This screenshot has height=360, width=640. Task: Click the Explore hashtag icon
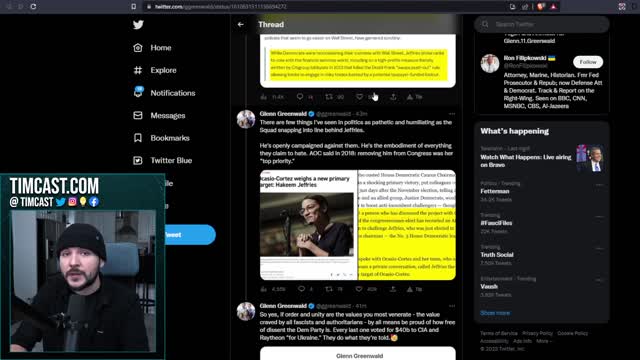[x=138, y=70]
